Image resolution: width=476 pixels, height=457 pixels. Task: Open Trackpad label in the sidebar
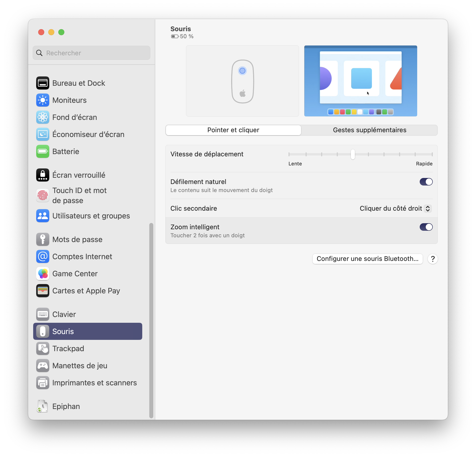pos(68,349)
